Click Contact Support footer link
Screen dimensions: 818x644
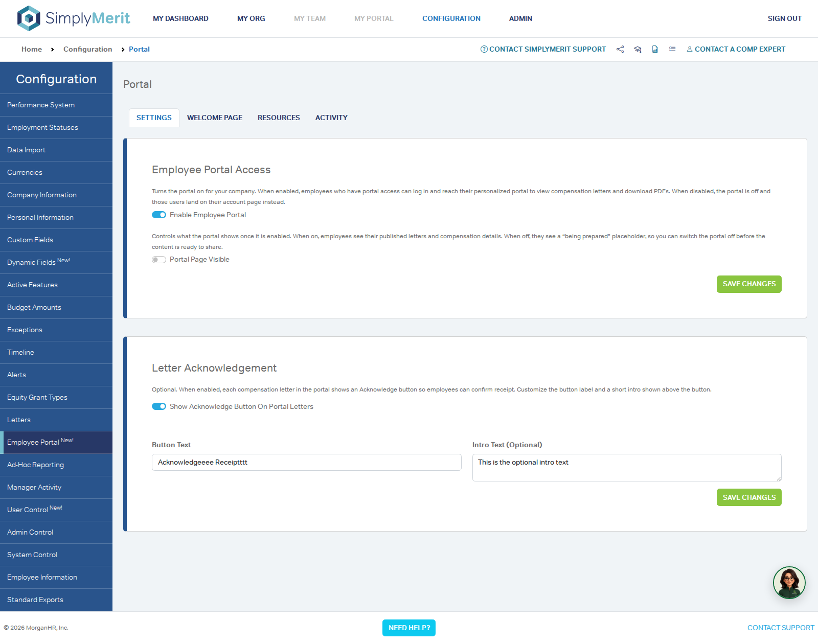[x=781, y=628]
